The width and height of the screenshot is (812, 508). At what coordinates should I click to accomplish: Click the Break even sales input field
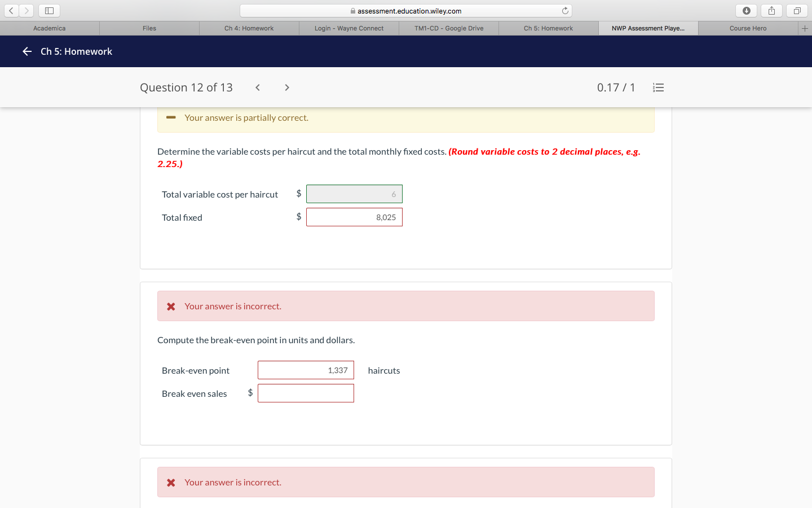306,393
